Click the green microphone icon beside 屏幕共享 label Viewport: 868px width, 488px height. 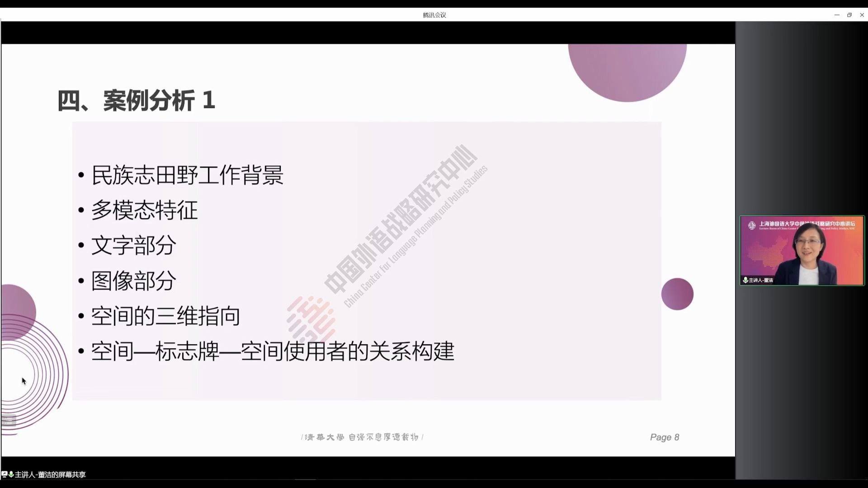11,474
